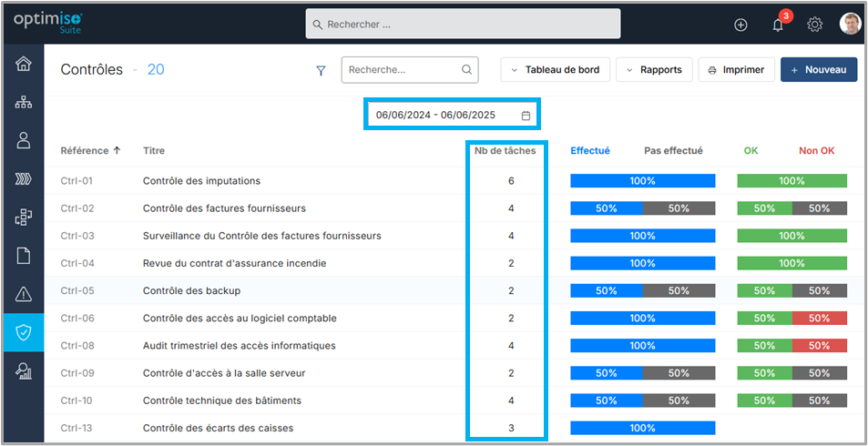The width and height of the screenshot is (868, 446).
Task: Click the notification bell icon
Action: pos(778,25)
